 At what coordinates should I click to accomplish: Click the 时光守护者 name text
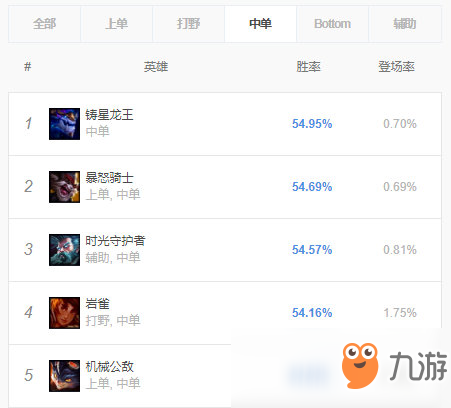point(115,241)
